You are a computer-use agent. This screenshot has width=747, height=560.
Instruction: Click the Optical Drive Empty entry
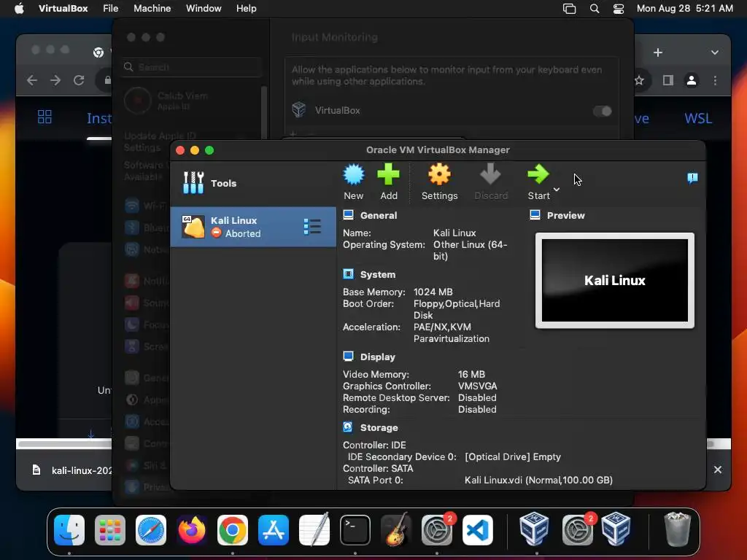[513, 456]
